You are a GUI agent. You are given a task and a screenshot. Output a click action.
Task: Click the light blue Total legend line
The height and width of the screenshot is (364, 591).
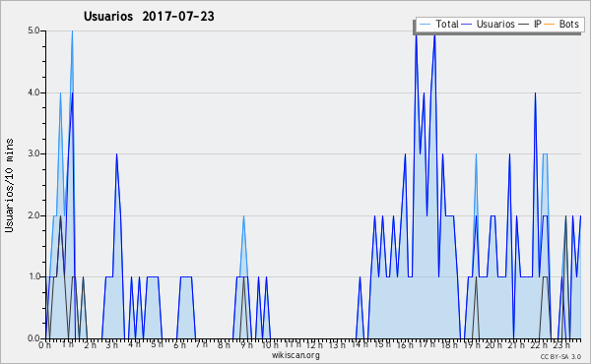[x=425, y=25]
